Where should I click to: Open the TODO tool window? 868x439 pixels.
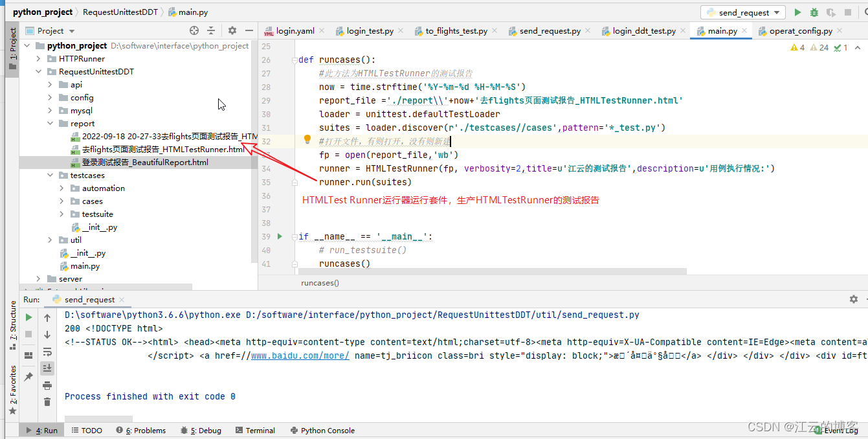pyautogui.click(x=87, y=431)
